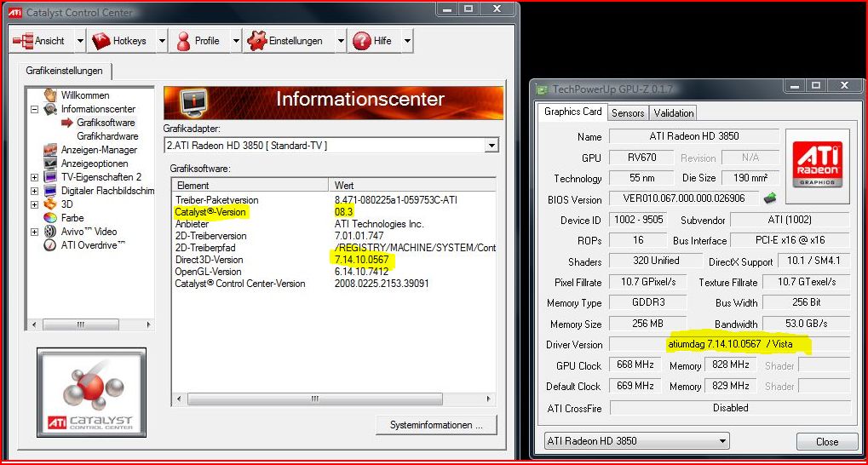Expand the 3D tree node
Viewport: 868px width, 465px height.
(34, 204)
